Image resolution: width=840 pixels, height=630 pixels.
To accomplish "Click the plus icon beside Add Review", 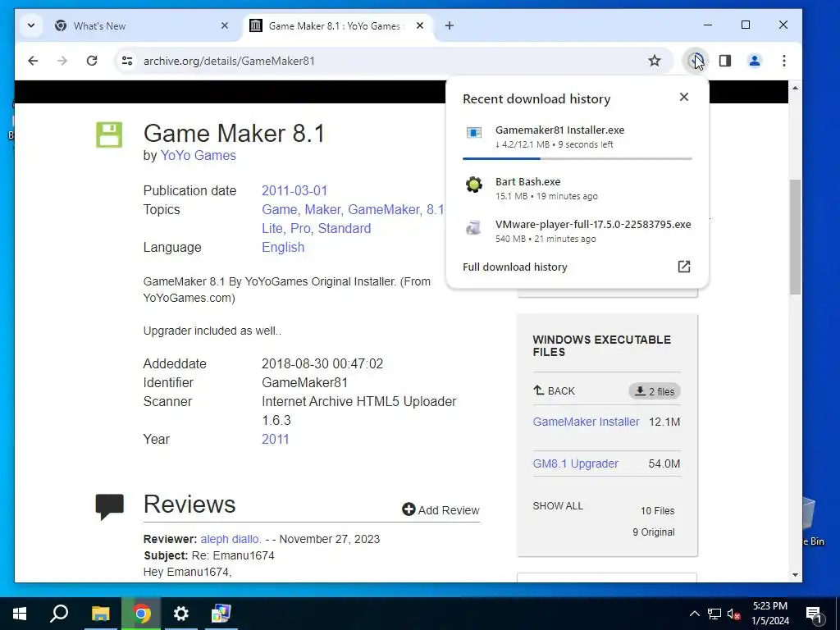I will tap(409, 509).
